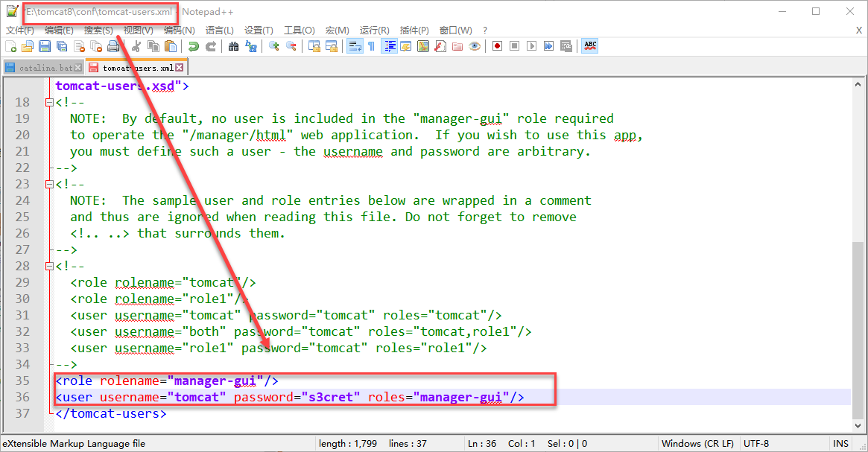Image resolution: width=868 pixels, height=452 pixels.
Task: Toggle word wrap in toolbar
Action: 355,46
